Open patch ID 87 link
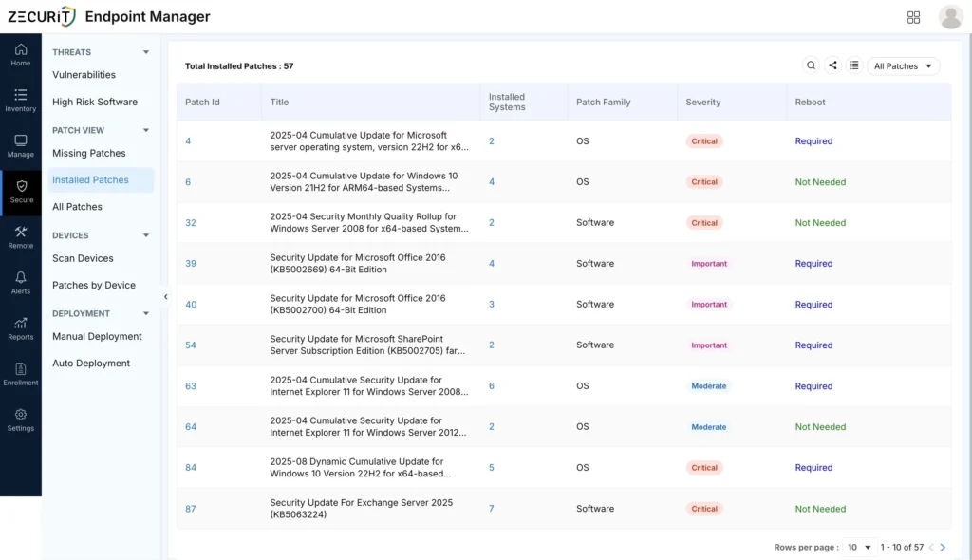Viewport: 972px width, 560px height. pos(190,509)
